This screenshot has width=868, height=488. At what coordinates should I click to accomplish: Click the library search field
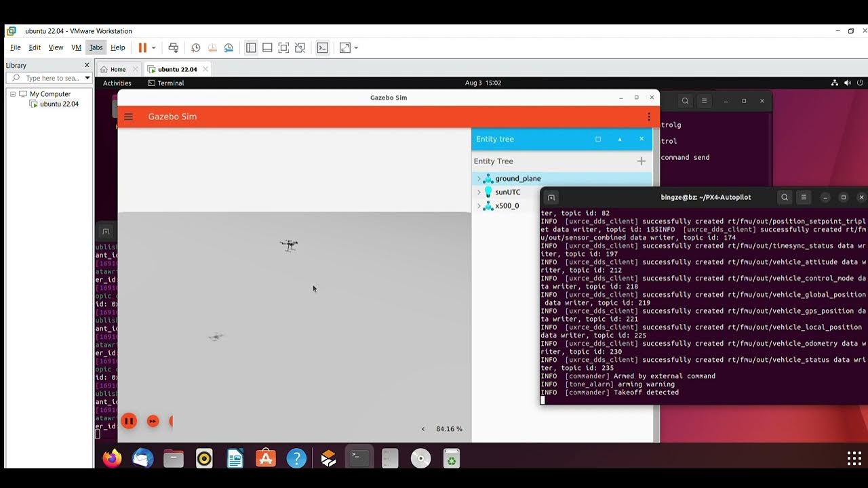[x=47, y=78]
